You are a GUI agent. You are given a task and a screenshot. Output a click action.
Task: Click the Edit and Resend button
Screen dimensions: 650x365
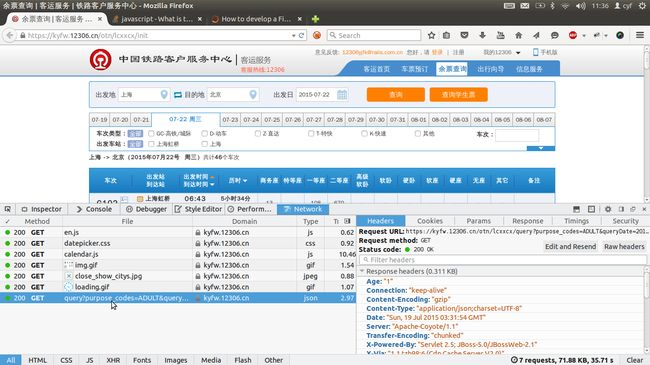[570, 246]
